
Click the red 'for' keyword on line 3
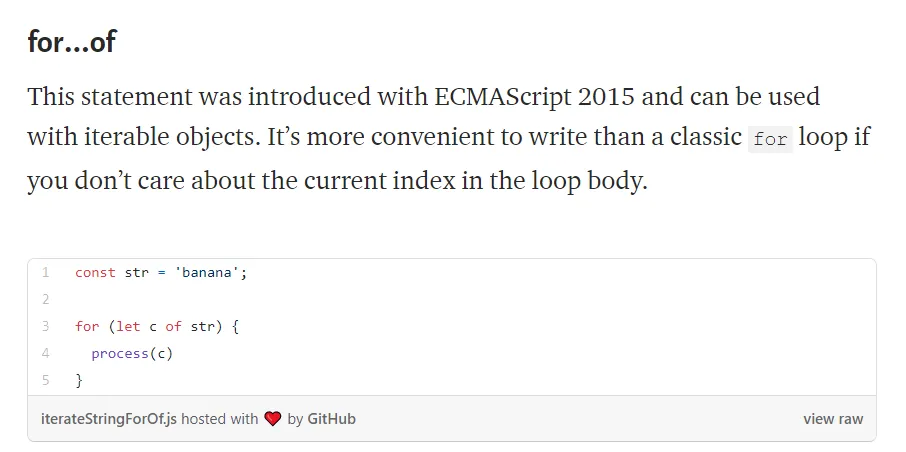point(87,326)
